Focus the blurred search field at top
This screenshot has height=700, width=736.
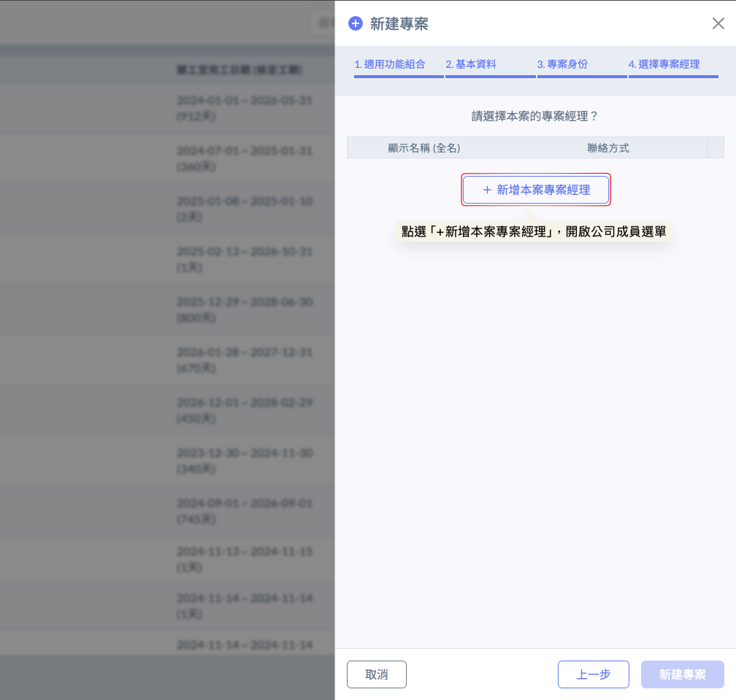pyautogui.click(x=321, y=23)
